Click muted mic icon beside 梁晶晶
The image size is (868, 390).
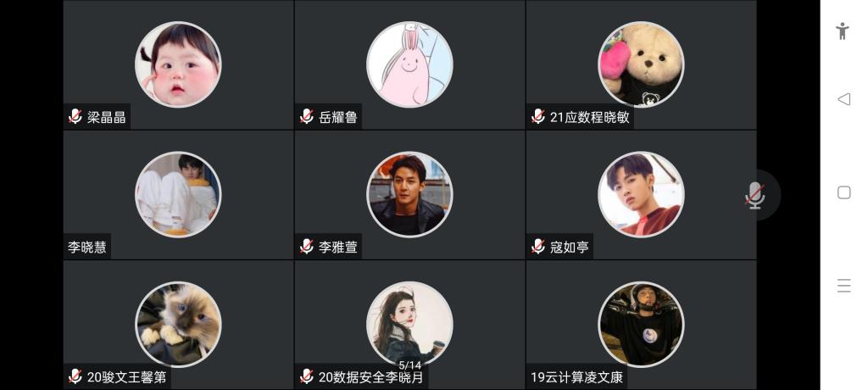click(x=75, y=116)
